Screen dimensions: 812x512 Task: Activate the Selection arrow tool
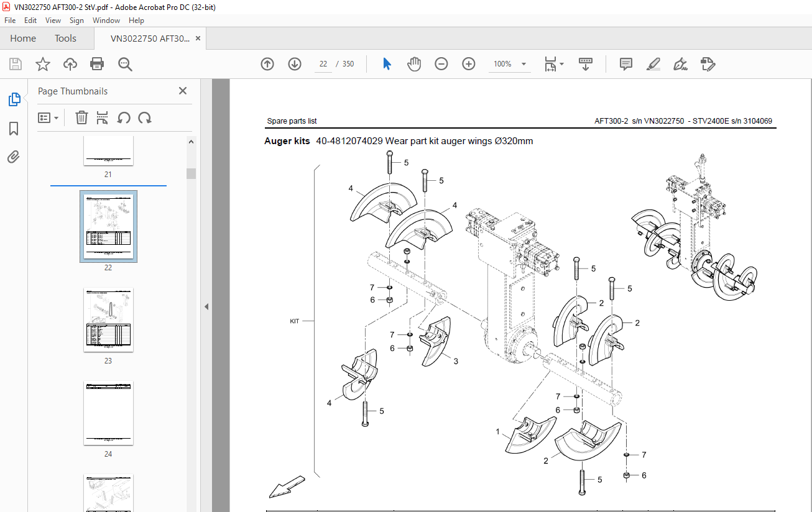coord(387,64)
